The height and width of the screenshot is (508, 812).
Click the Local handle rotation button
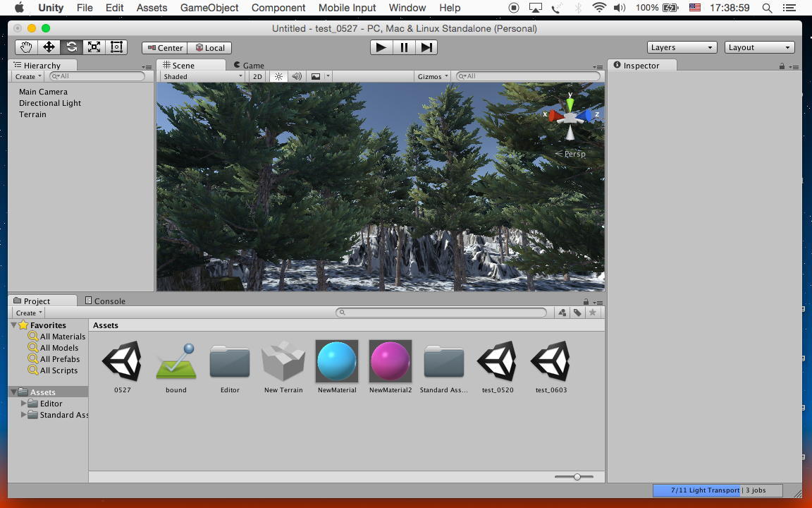[210, 48]
